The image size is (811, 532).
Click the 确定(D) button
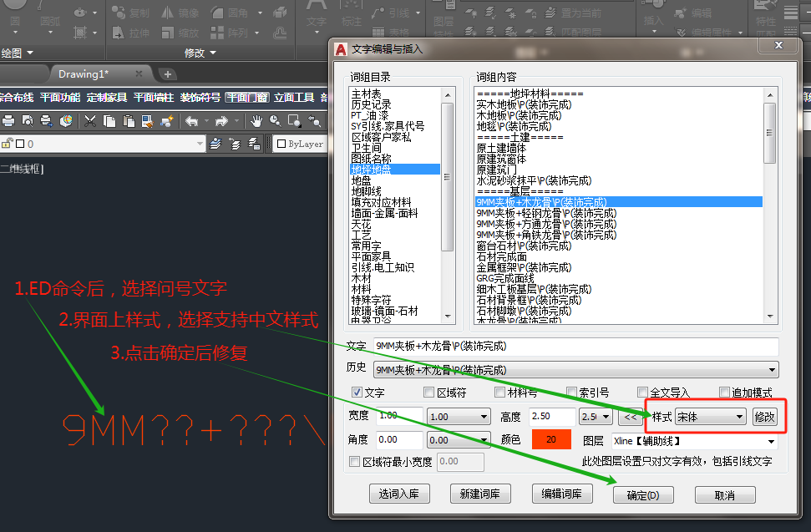click(x=643, y=495)
